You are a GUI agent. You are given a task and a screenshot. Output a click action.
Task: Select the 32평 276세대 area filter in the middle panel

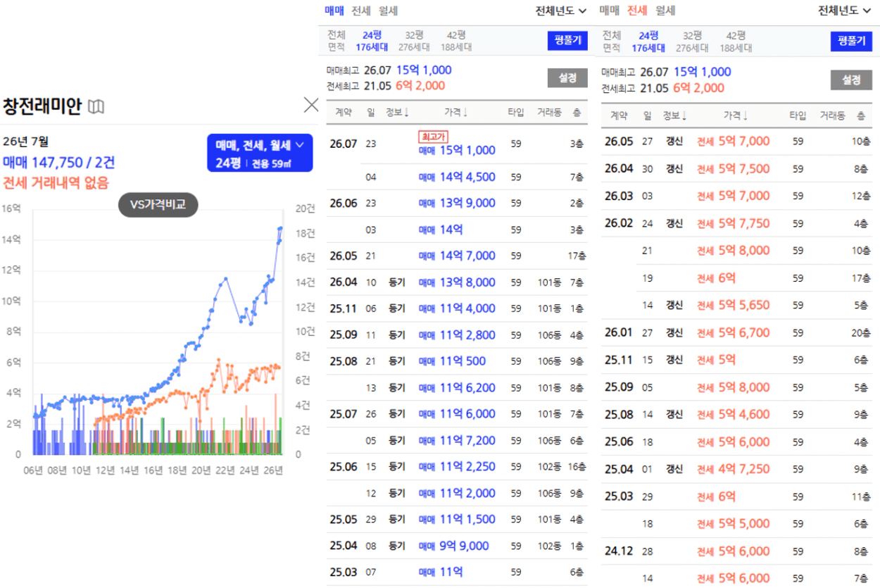pyautogui.click(x=415, y=41)
